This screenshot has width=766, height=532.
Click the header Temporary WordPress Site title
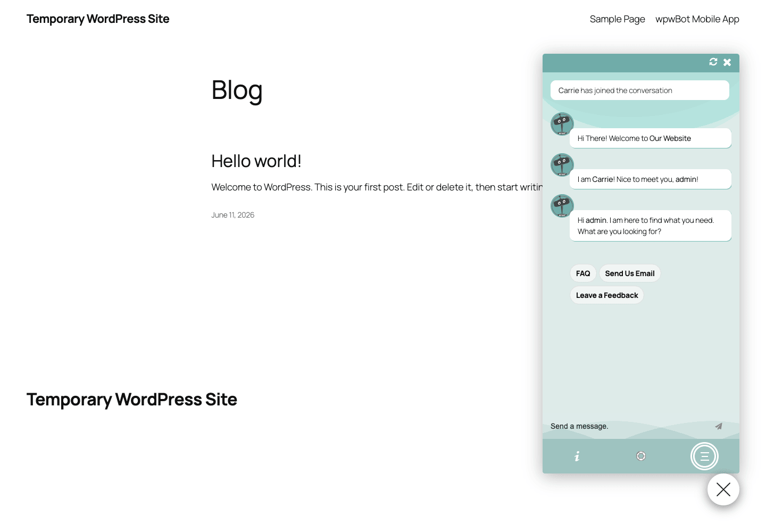[98, 19]
